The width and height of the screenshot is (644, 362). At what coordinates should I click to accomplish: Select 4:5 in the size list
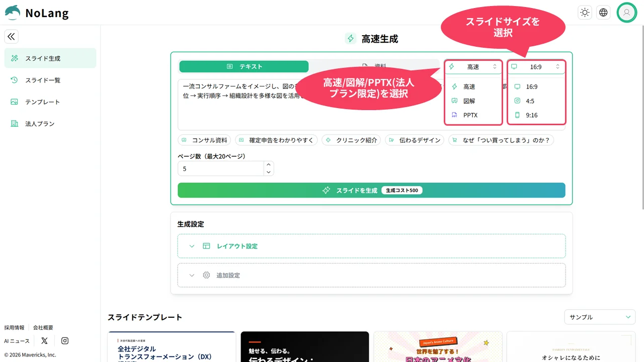pyautogui.click(x=536, y=101)
